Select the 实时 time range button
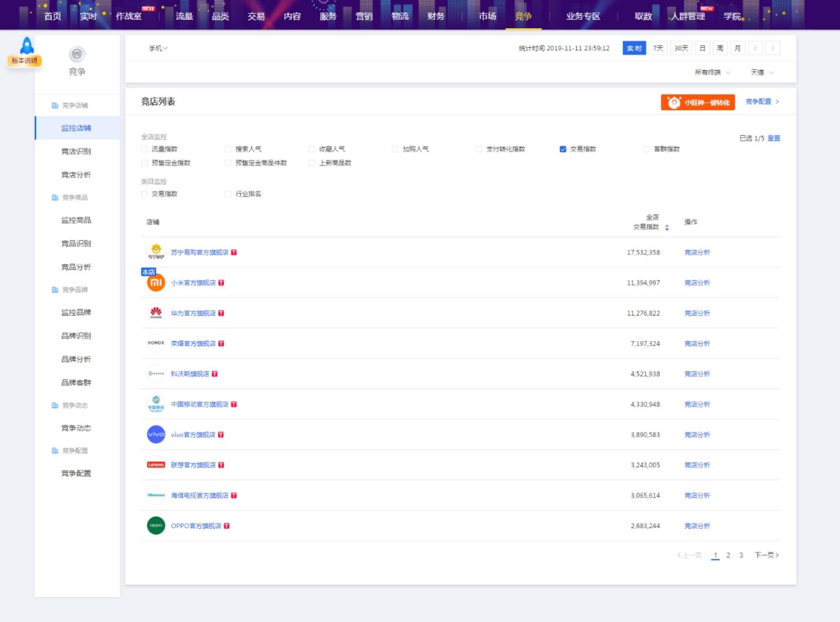840x622 pixels. (634, 48)
